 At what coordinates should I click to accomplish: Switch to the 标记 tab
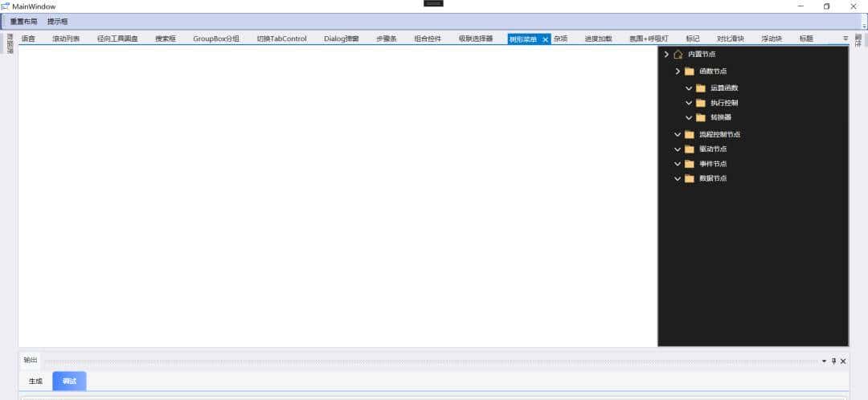pos(693,39)
